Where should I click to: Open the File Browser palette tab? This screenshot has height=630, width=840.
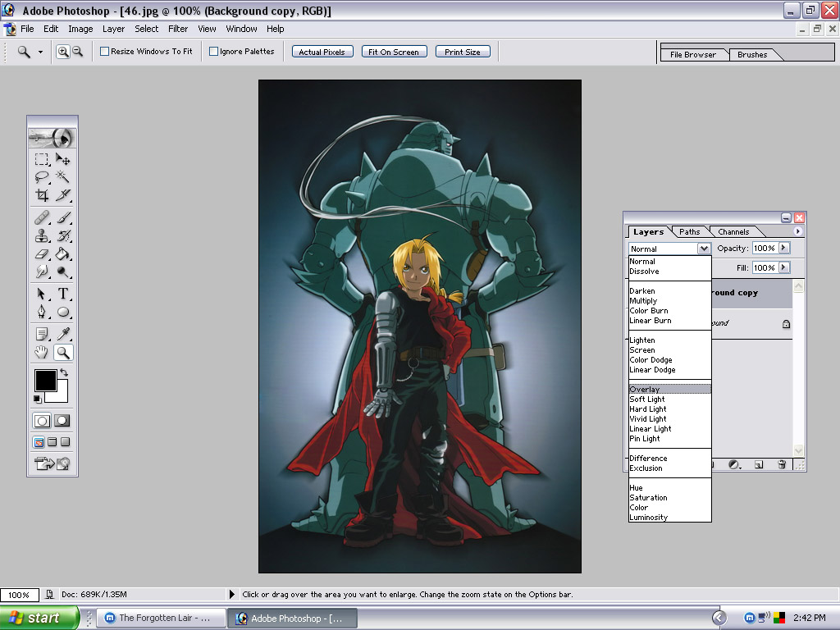tap(692, 55)
